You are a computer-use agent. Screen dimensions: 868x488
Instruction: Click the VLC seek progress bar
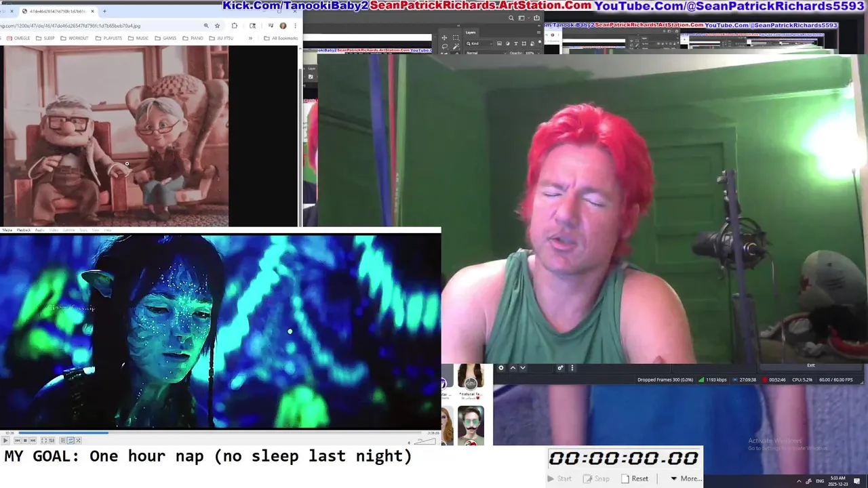[220, 432]
